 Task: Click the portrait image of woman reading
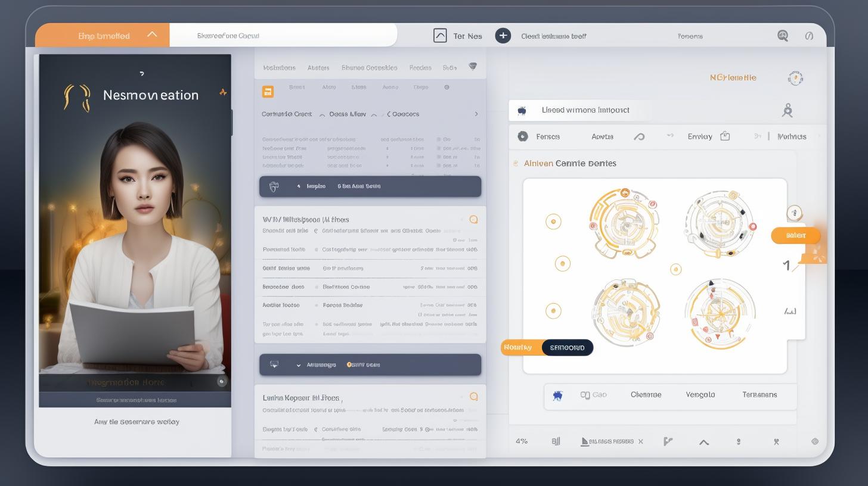click(135, 238)
